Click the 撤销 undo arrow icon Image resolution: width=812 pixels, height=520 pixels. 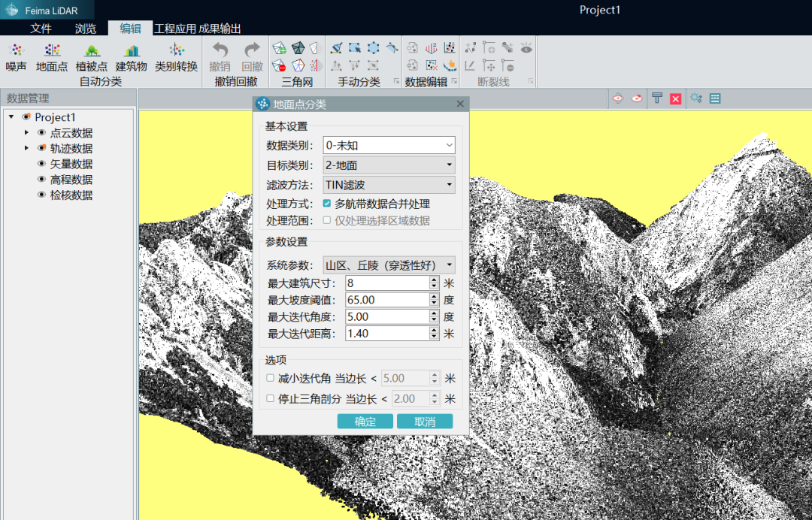pos(220,50)
